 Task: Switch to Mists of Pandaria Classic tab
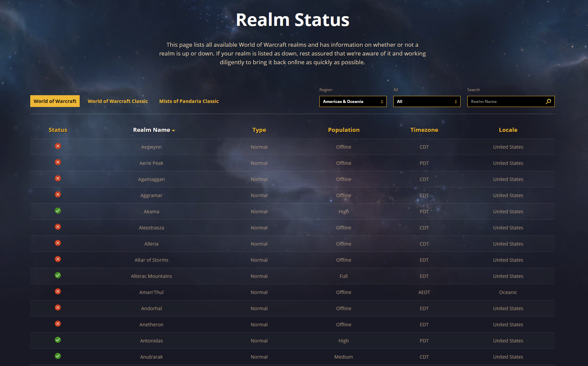[189, 101]
